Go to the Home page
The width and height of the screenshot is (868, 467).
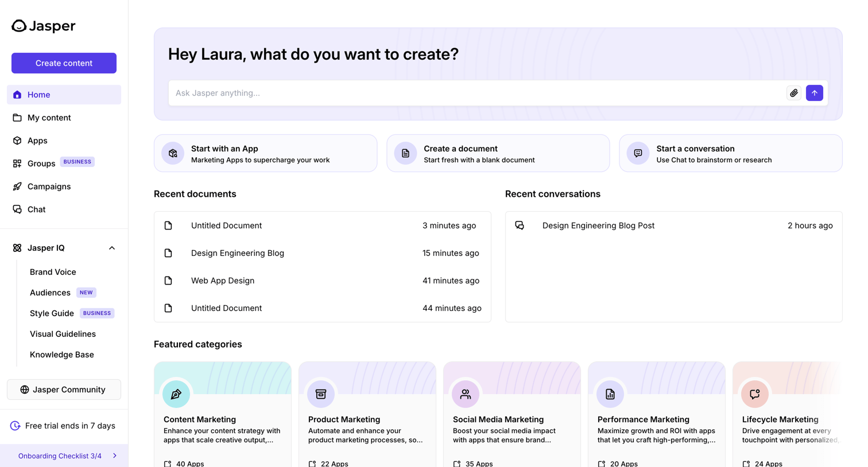(64, 95)
